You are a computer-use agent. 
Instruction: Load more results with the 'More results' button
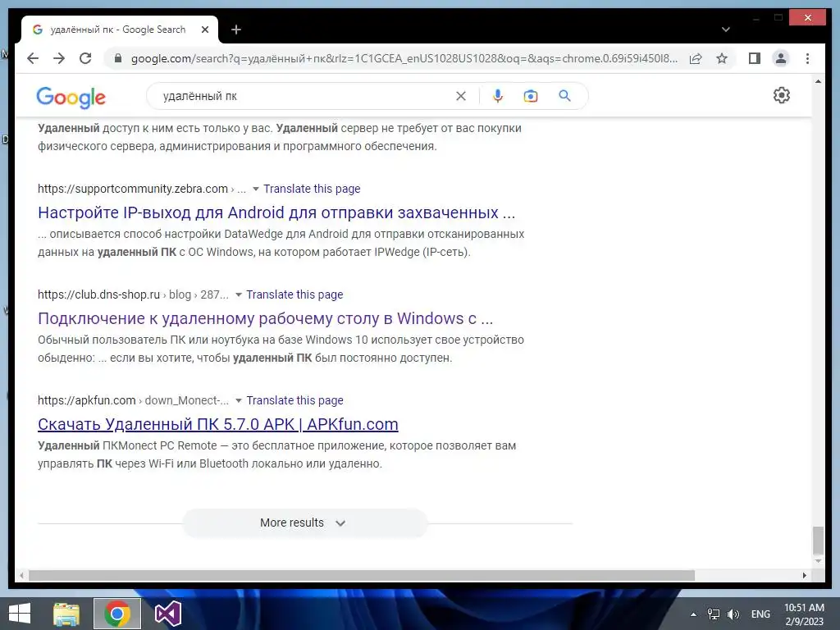tap(304, 523)
